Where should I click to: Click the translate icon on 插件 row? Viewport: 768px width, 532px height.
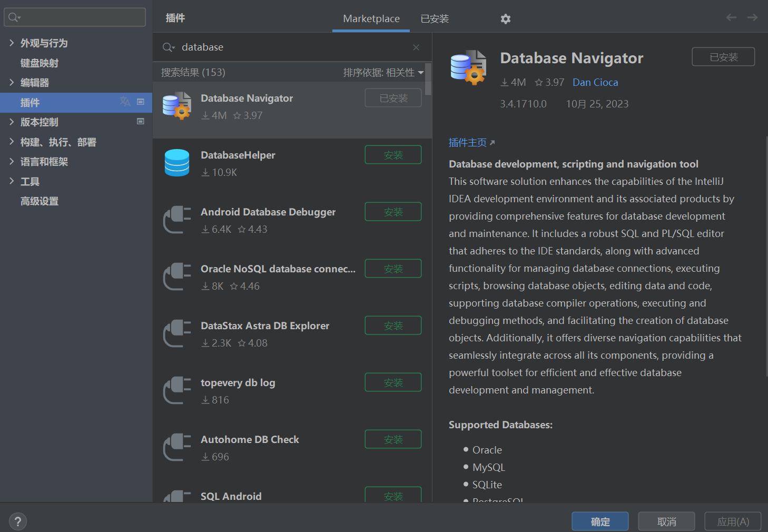coord(125,102)
